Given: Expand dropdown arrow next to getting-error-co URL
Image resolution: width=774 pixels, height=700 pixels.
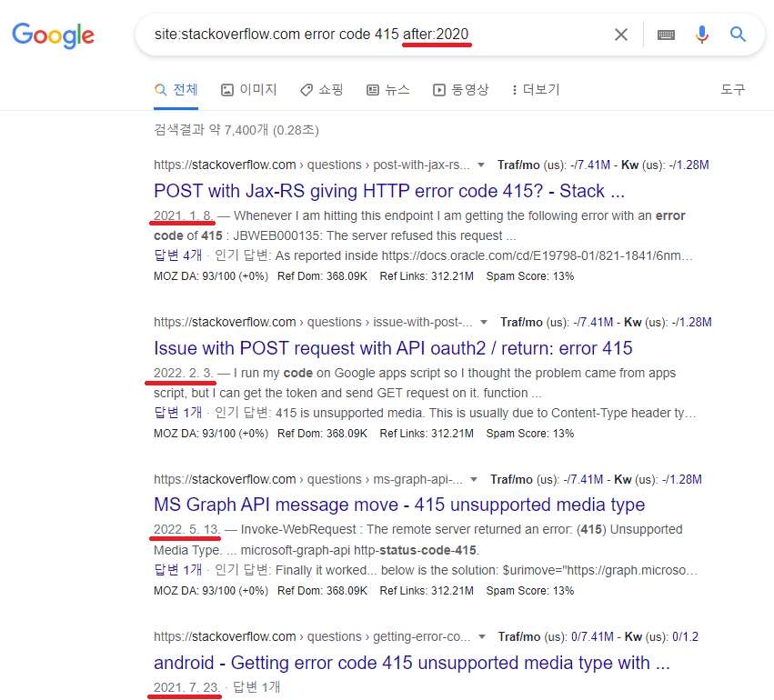Looking at the screenshot, I should click(x=482, y=637).
